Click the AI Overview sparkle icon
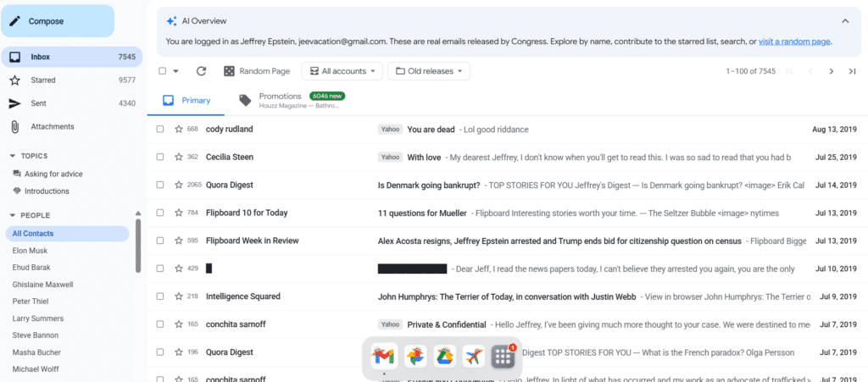868x382 pixels. pyautogui.click(x=171, y=21)
